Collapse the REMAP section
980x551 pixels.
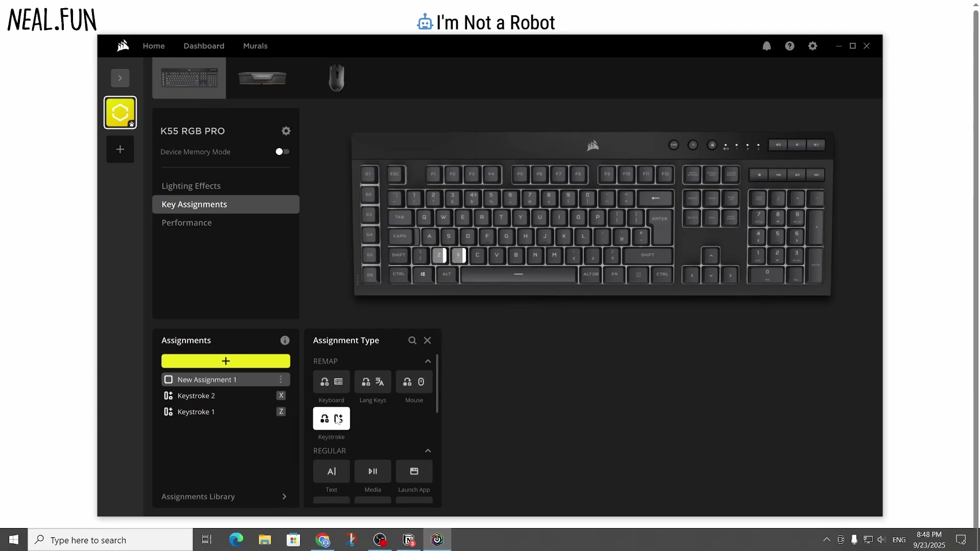(428, 361)
